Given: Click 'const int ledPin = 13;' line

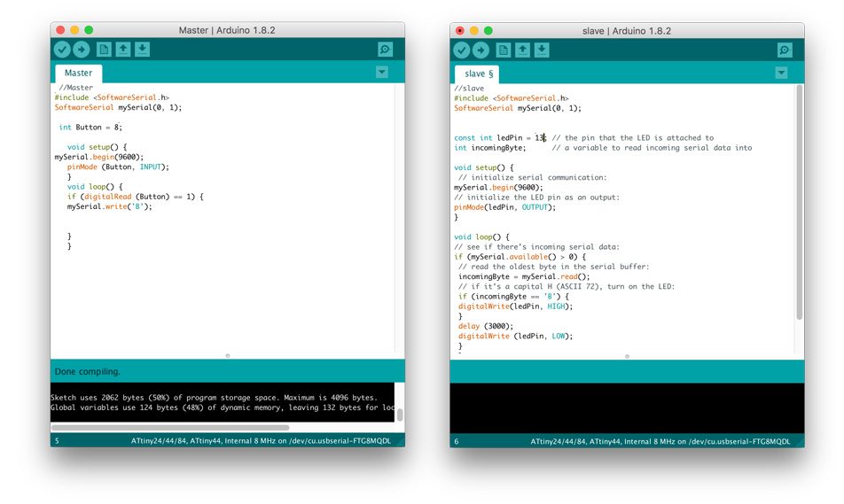Looking at the screenshot, I should coord(500,137).
